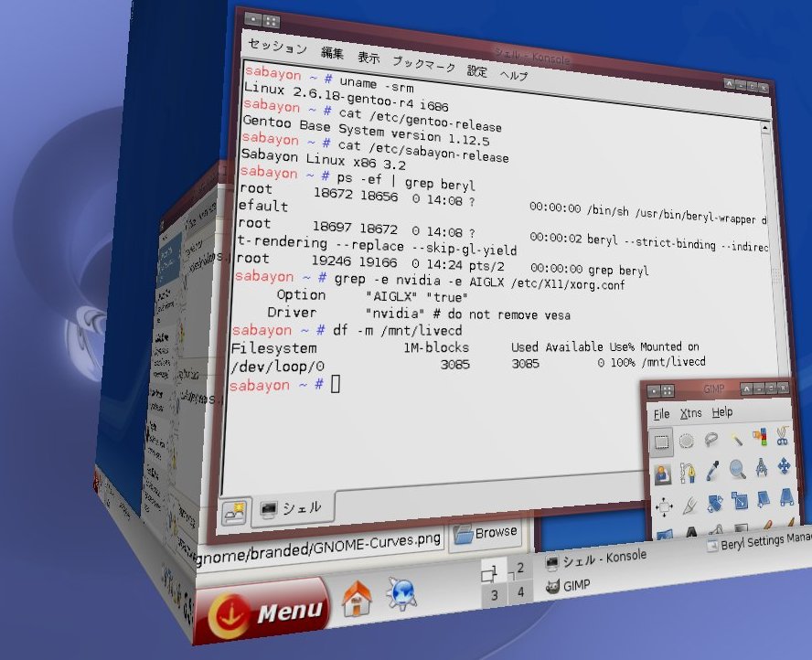Select the シェル session tab in Konsole

pyautogui.click(x=292, y=508)
